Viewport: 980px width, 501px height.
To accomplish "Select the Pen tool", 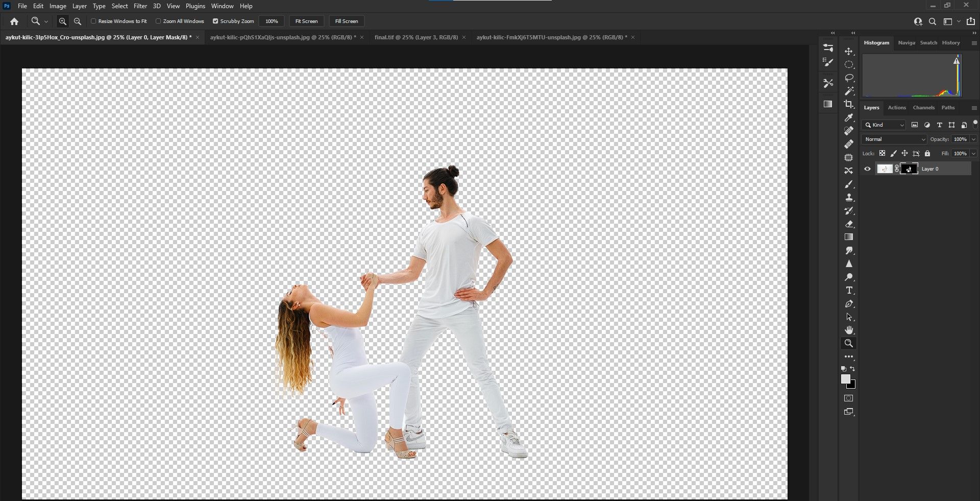I will (849, 304).
